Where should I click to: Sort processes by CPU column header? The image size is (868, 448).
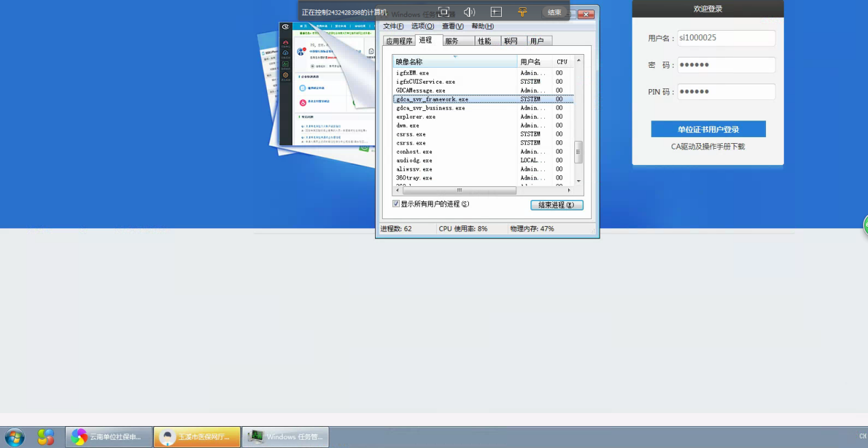click(x=563, y=62)
